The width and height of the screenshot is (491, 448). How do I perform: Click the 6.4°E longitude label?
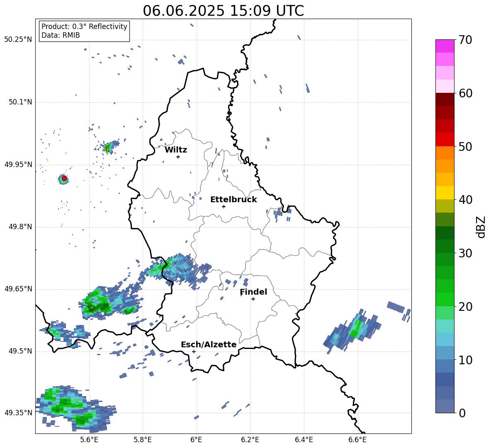click(x=304, y=440)
